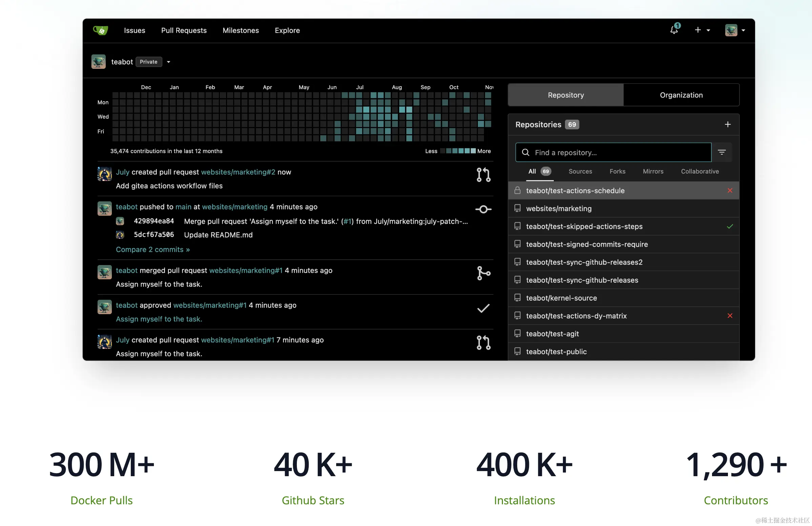Click the green check on test-skipped-actions-steps

pos(730,226)
